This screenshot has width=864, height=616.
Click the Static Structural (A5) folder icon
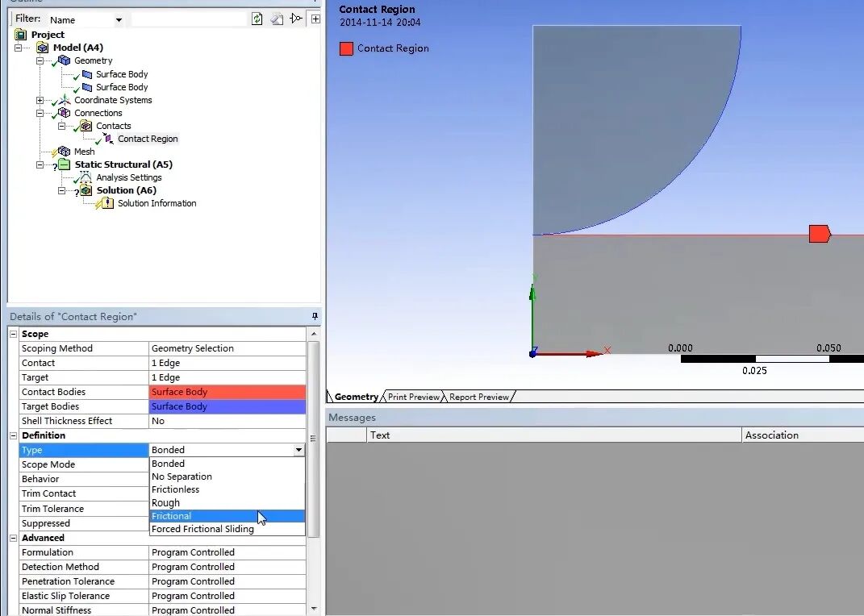click(65, 164)
